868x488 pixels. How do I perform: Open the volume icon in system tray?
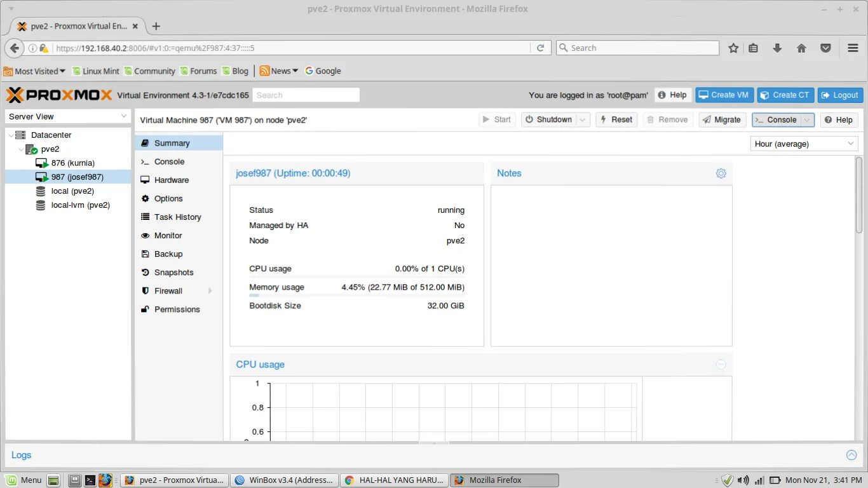coord(742,480)
